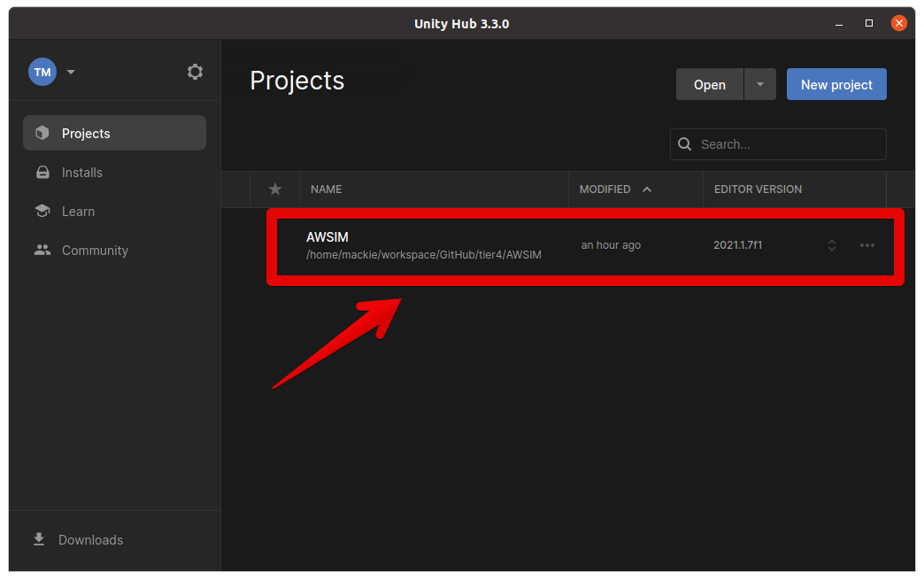Open AWSIM three-dot options menu

pyautogui.click(x=866, y=245)
